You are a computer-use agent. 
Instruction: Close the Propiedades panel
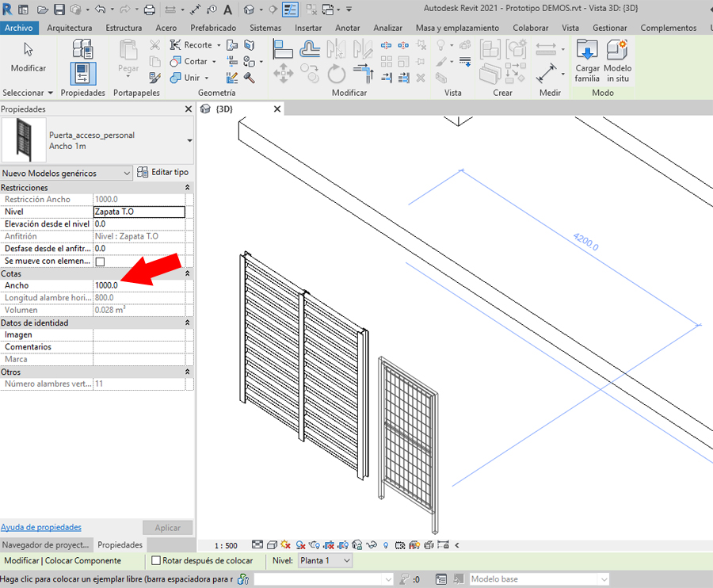pyautogui.click(x=188, y=109)
